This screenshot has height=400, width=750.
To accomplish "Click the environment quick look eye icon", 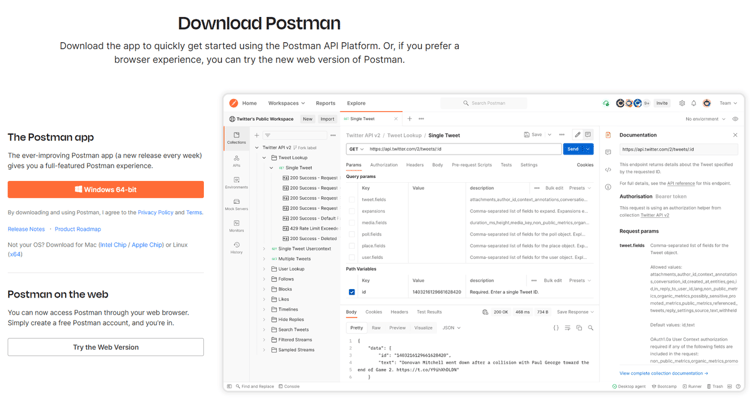I will (x=735, y=119).
